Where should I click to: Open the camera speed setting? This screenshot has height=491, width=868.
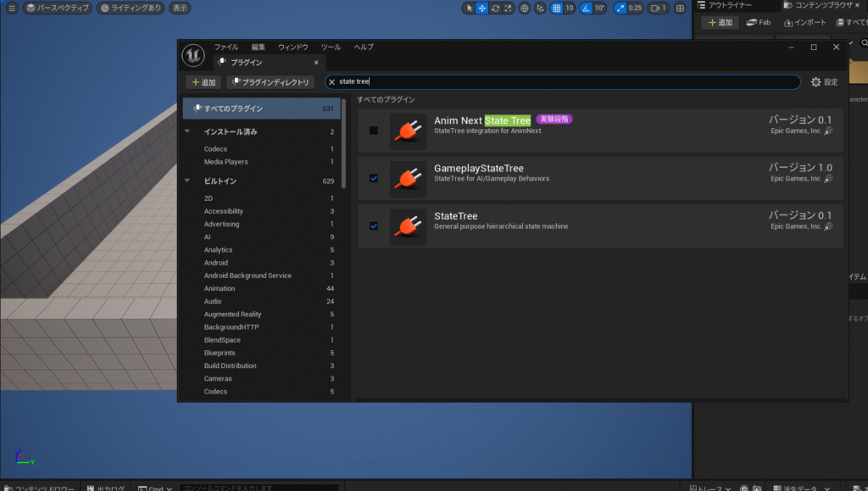[x=658, y=8]
